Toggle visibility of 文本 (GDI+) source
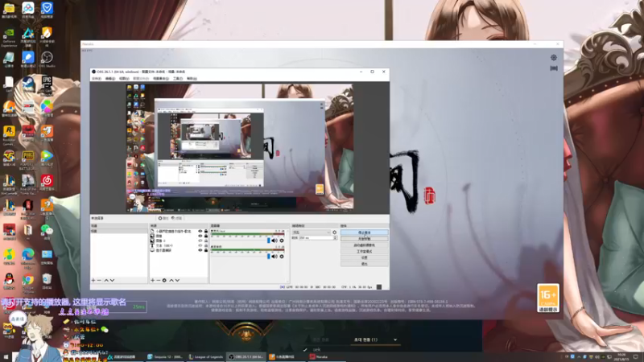644x362 pixels. 200,245
